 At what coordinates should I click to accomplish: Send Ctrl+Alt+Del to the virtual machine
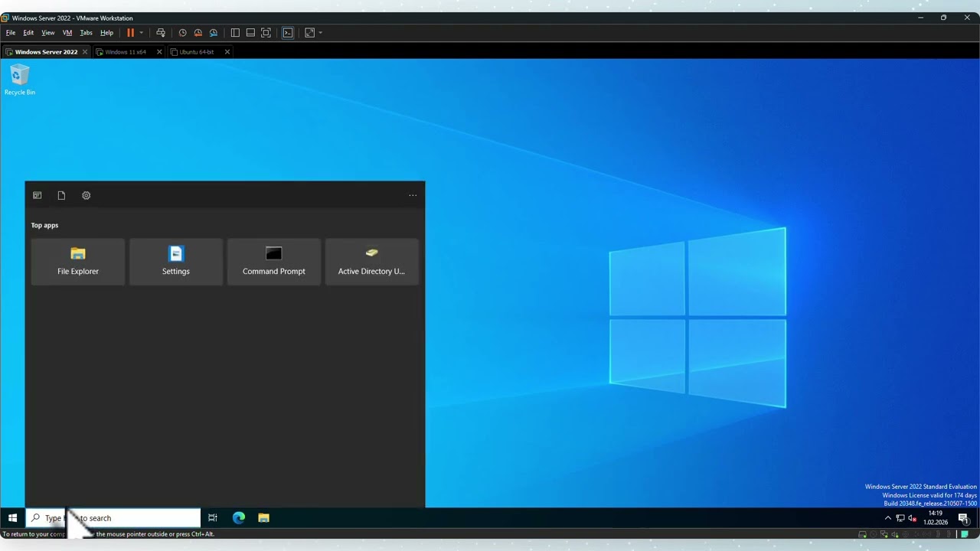point(161,33)
